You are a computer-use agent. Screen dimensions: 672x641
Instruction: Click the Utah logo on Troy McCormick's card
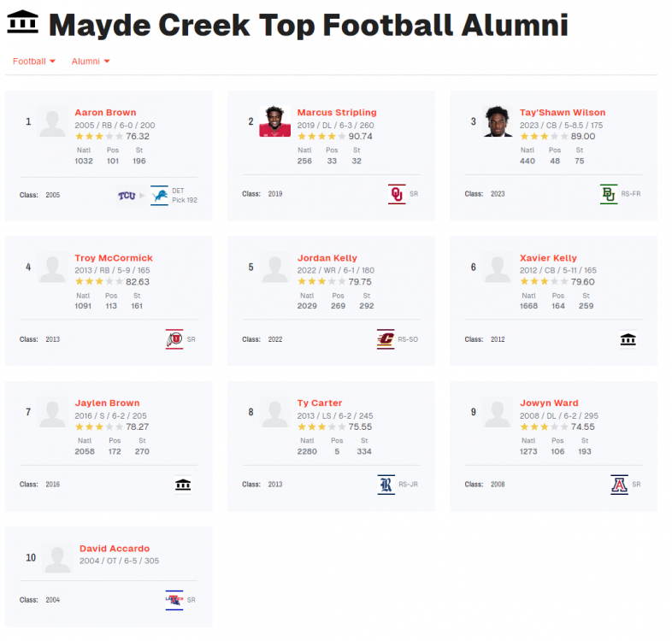(174, 339)
